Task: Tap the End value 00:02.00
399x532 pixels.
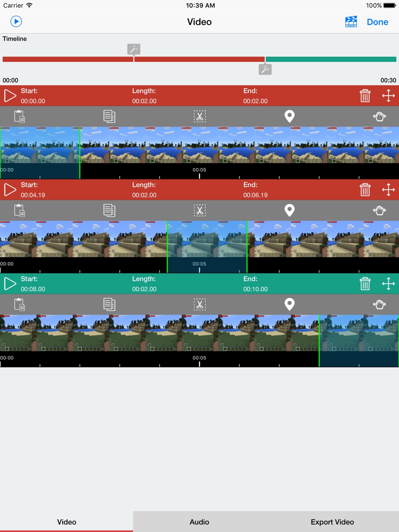Action: pyautogui.click(x=256, y=101)
